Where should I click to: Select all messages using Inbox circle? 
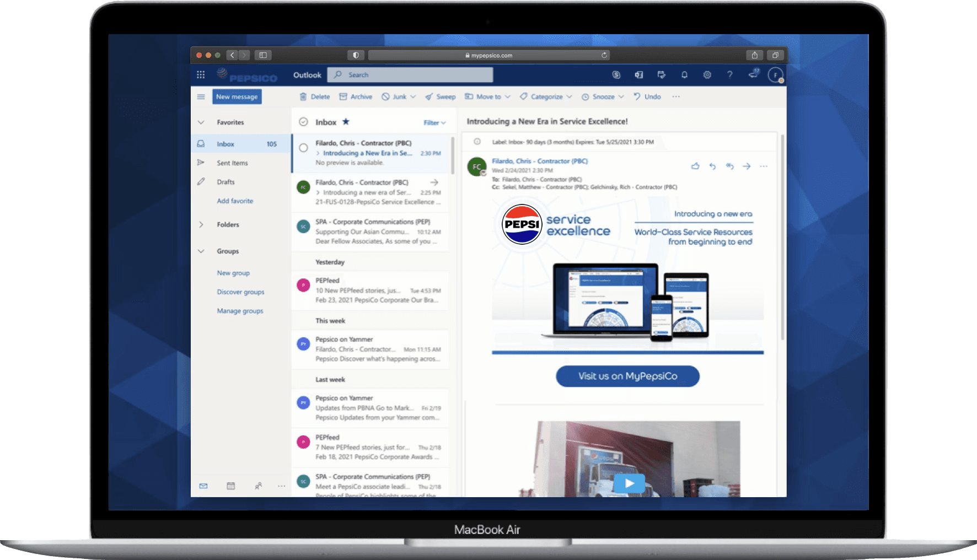(x=303, y=122)
